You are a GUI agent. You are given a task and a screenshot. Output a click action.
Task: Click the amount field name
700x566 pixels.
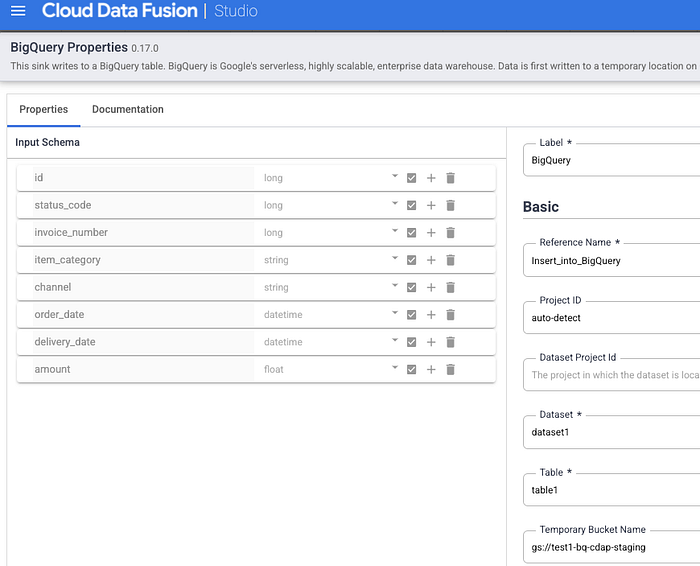coord(143,369)
